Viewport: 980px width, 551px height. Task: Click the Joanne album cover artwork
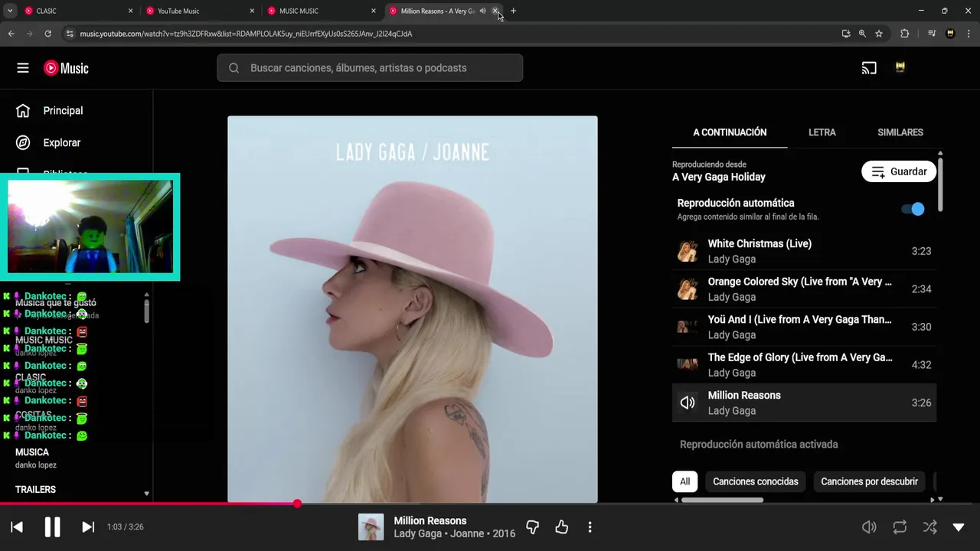click(413, 309)
